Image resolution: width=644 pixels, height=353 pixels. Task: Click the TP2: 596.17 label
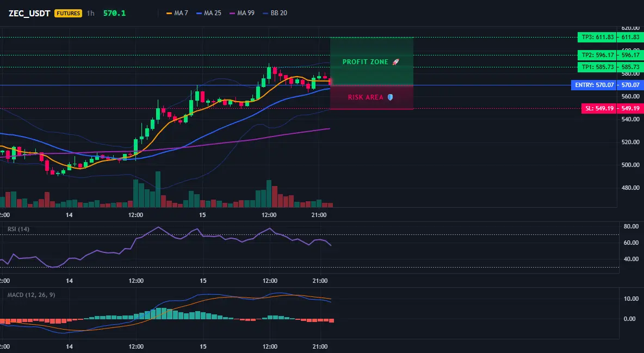(x=597, y=54)
